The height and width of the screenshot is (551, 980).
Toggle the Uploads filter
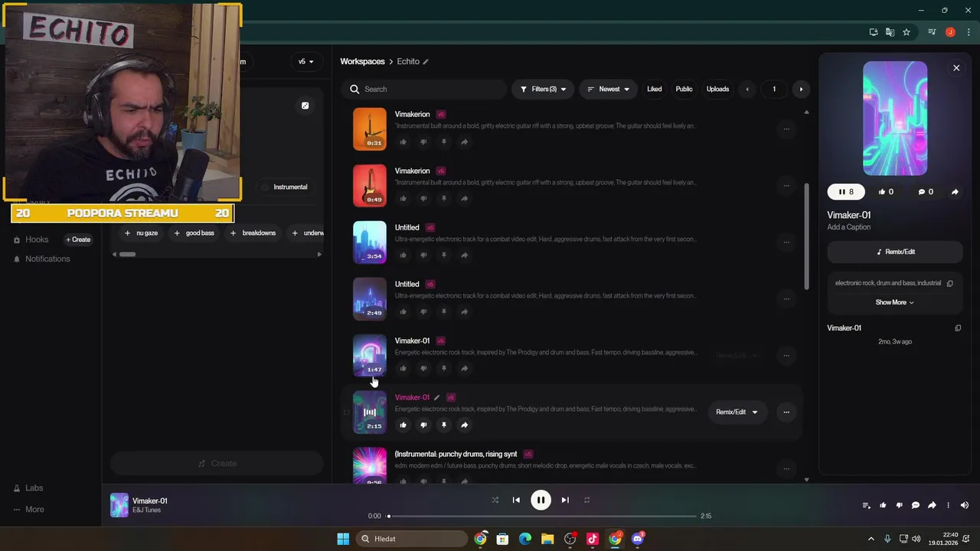[717, 89]
